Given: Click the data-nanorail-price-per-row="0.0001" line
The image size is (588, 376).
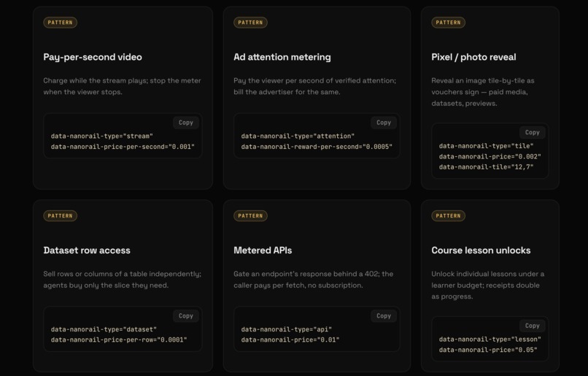Looking at the screenshot, I should [119, 340].
